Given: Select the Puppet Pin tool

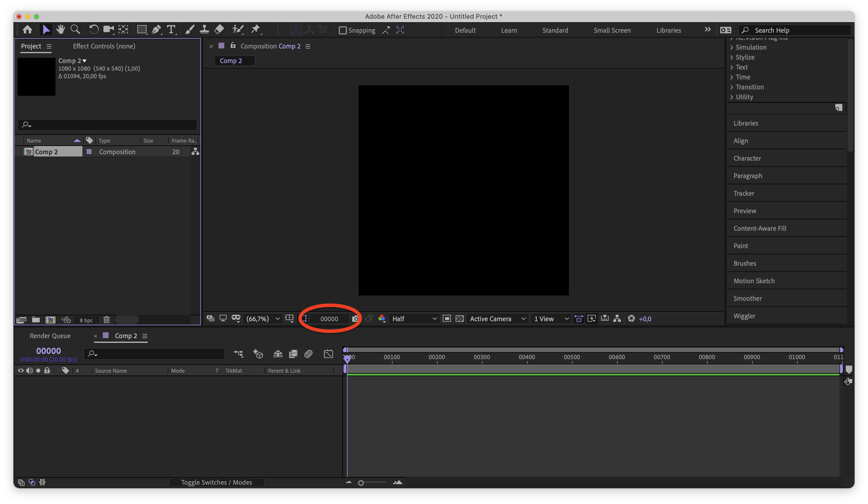Looking at the screenshot, I should [256, 29].
